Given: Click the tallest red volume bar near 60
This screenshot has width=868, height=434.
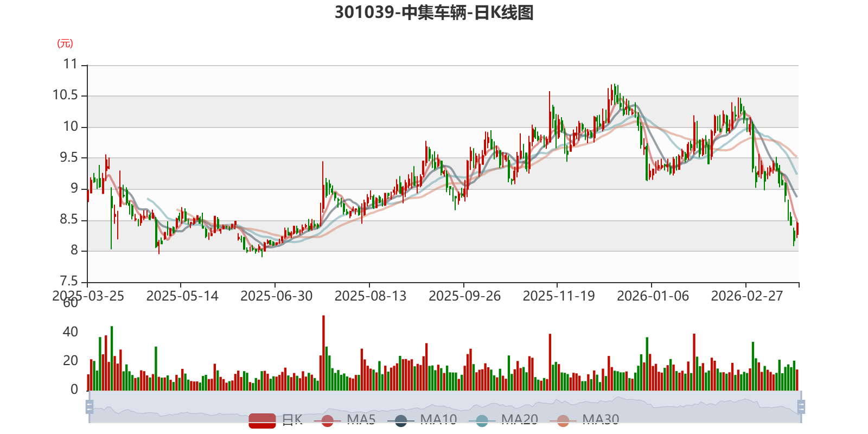Looking at the screenshot, I should tap(323, 353).
